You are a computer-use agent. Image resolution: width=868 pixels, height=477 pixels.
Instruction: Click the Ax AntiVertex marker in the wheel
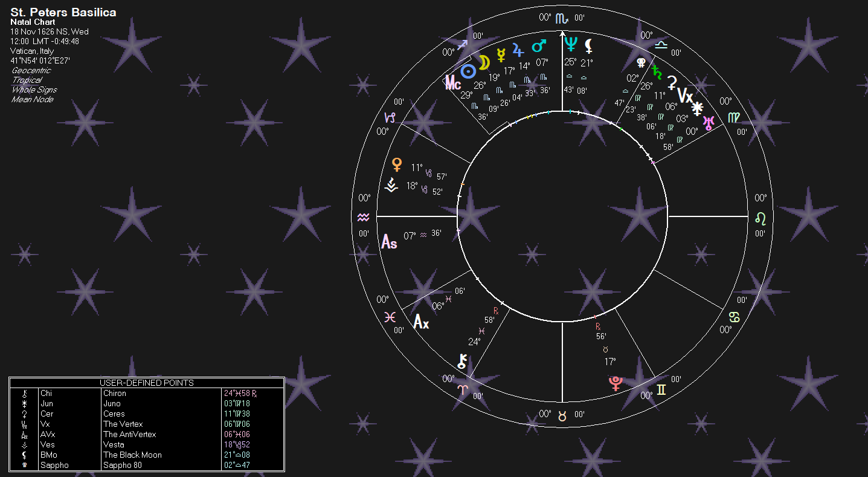click(x=421, y=322)
